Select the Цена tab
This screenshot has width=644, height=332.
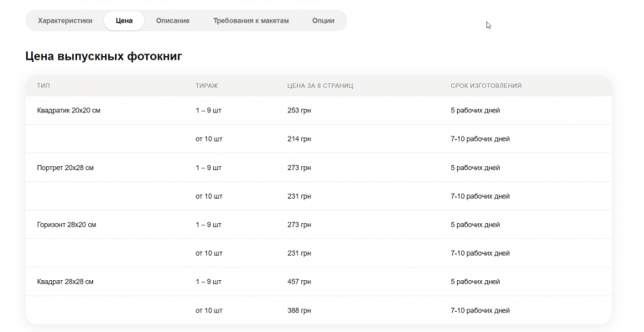coord(124,21)
